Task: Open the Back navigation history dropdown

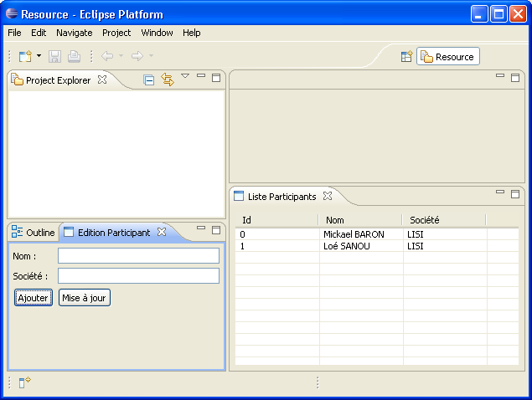Action: point(121,57)
